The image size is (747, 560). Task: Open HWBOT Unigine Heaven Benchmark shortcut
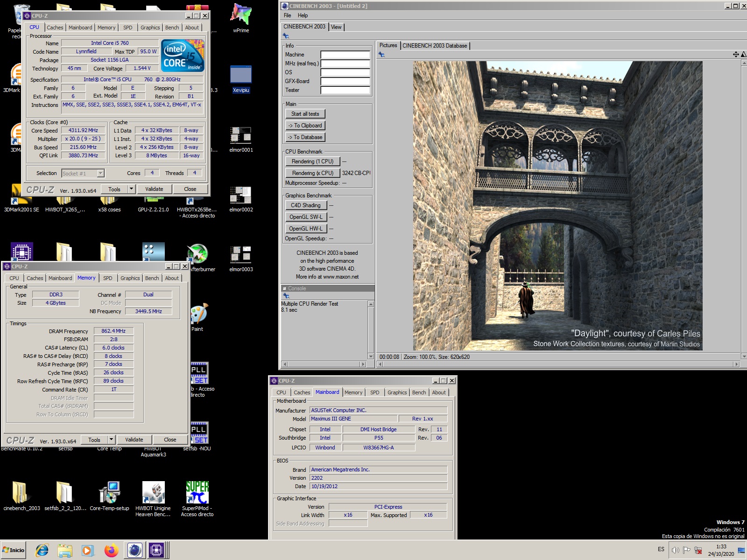(x=153, y=499)
